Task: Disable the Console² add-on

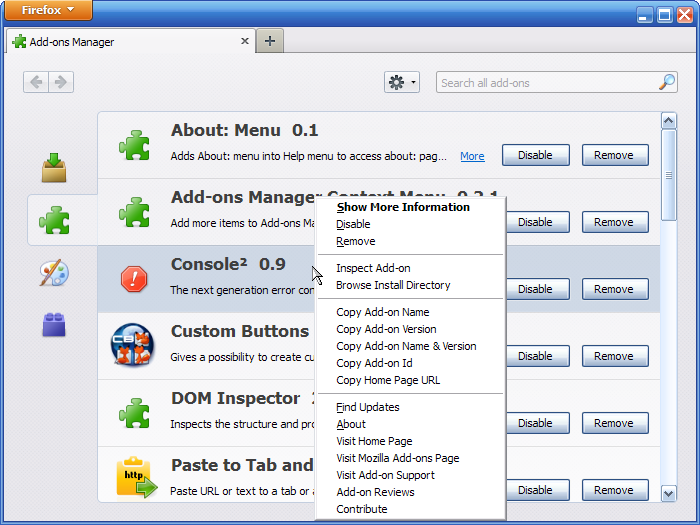Action: click(538, 289)
